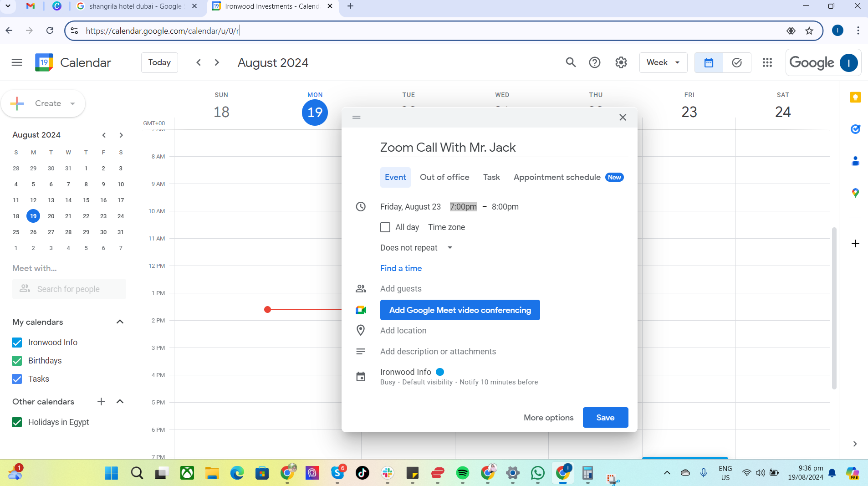Click Search for people field
Viewport: 868px width, 486px height.
(69, 289)
